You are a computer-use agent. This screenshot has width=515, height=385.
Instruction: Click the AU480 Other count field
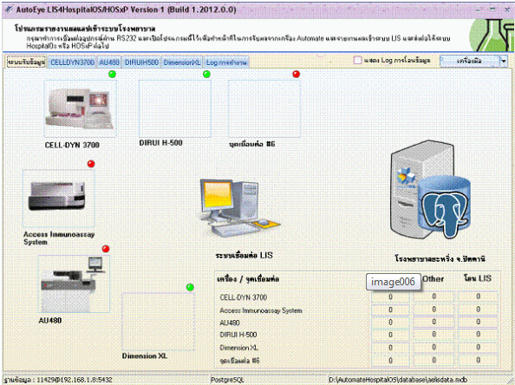[434, 322]
